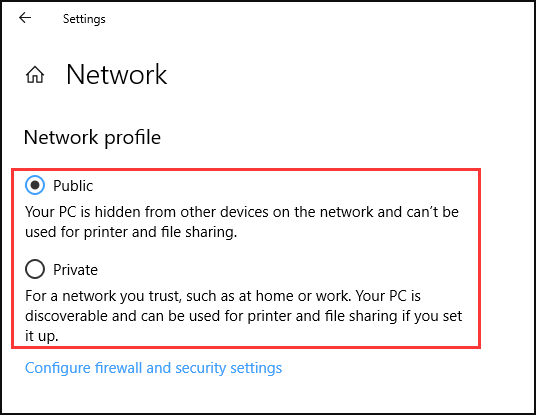The width and height of the screenshot is (536, 415).
Task: Click 'security settings' at link end
Action: [229, 369]
